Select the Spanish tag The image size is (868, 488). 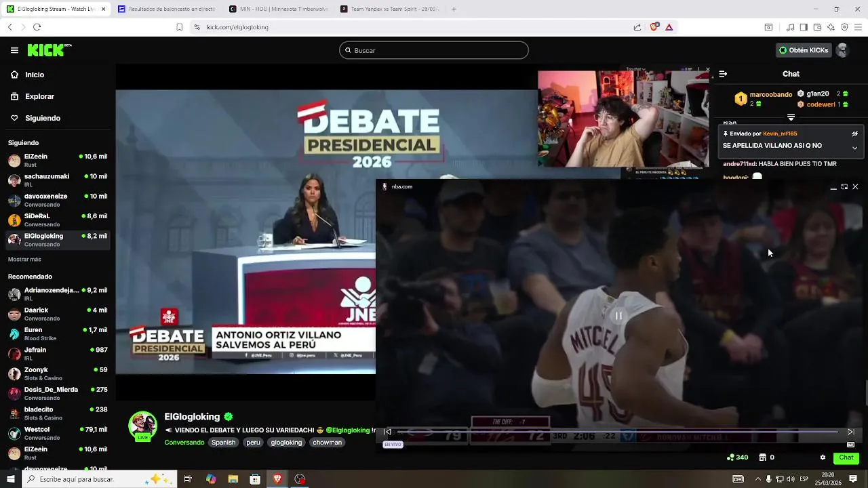point(223,443)
